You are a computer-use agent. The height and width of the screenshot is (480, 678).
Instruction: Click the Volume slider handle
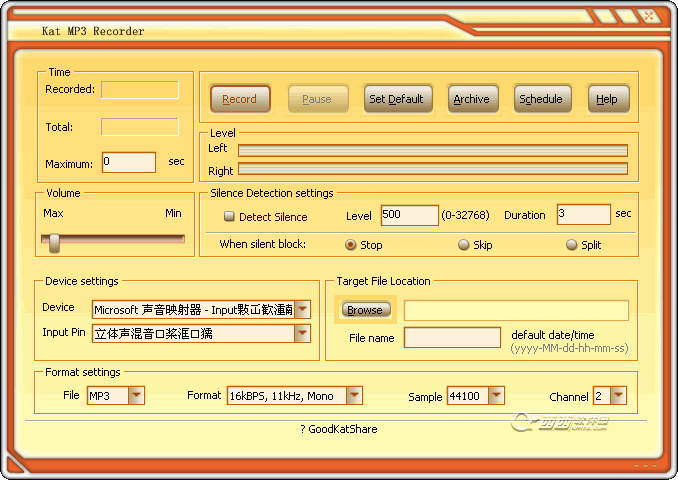[x=54, y=241]
